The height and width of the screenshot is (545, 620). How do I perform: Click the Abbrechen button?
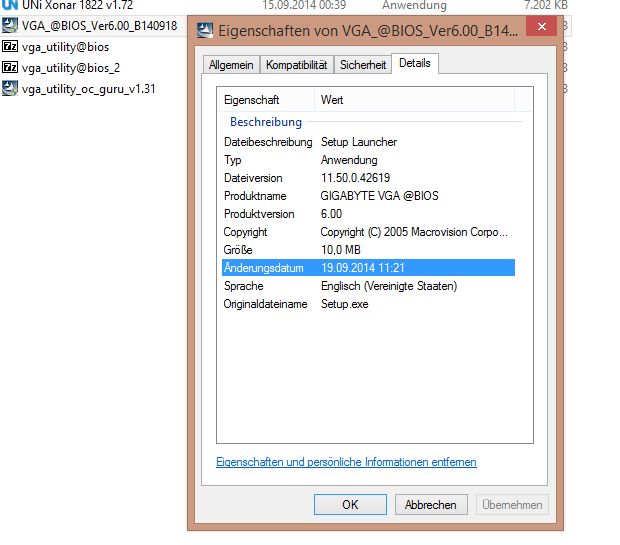tap(431, 505)
